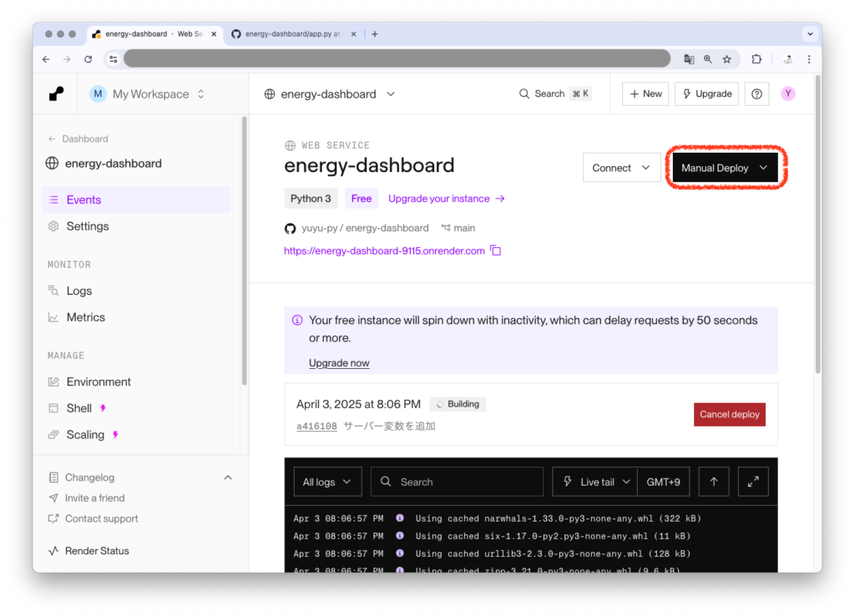The width and height of the screenshot is (855, 616).
Task: Open the yuyu-py / energy-dashboard repo link
Action: (365, 228)
